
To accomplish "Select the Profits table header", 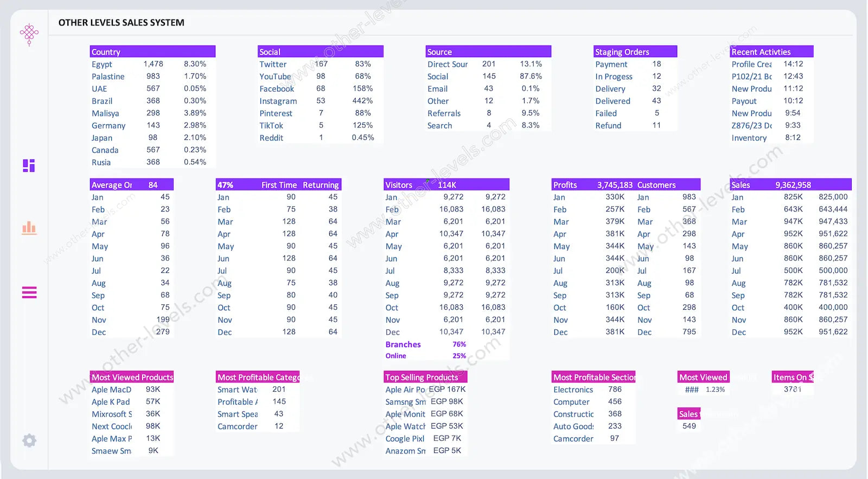I will [x=565, y=185].
